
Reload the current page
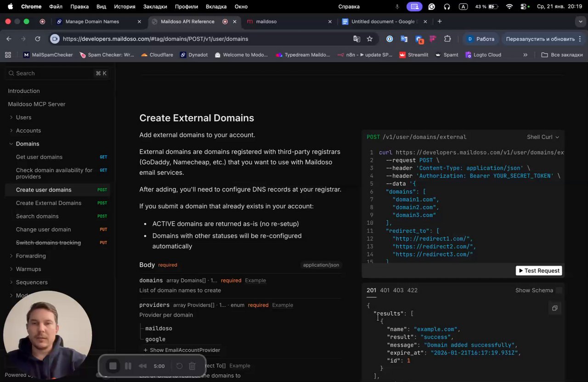[38, 39]
